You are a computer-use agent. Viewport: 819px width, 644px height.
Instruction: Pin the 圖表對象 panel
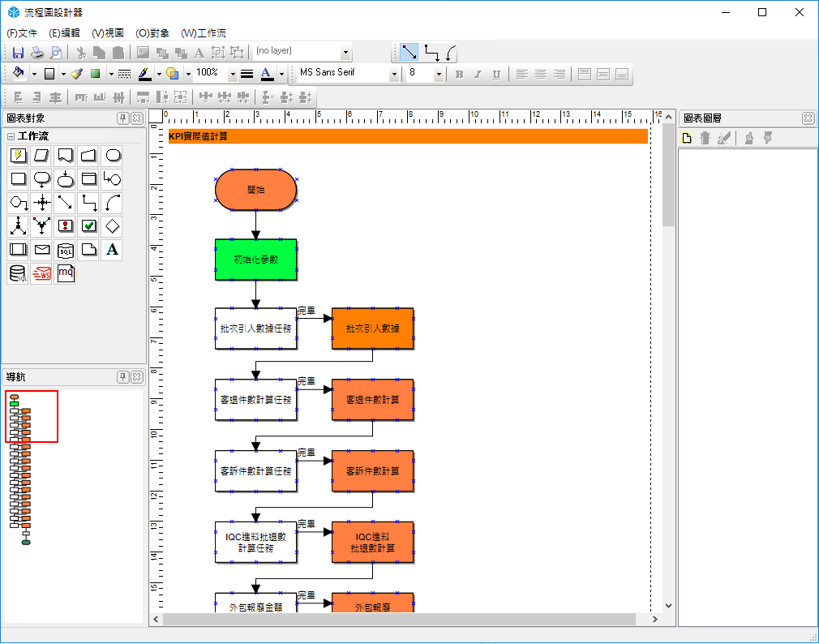[122, 118]
